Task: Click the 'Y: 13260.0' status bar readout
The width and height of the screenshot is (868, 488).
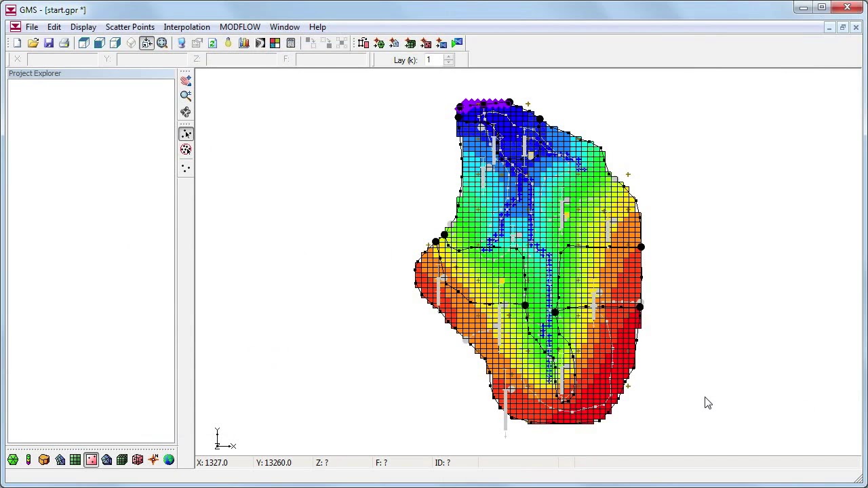Action: tap(274, 463)
